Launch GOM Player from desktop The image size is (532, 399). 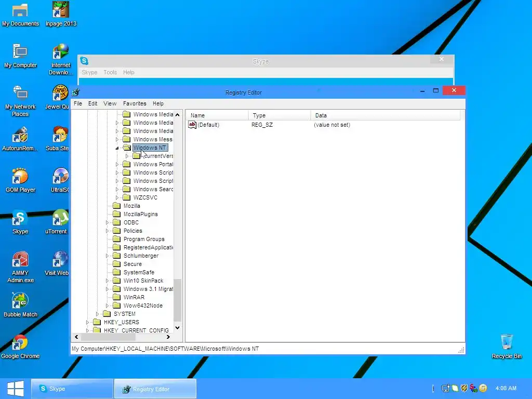(x=20, y=180)
